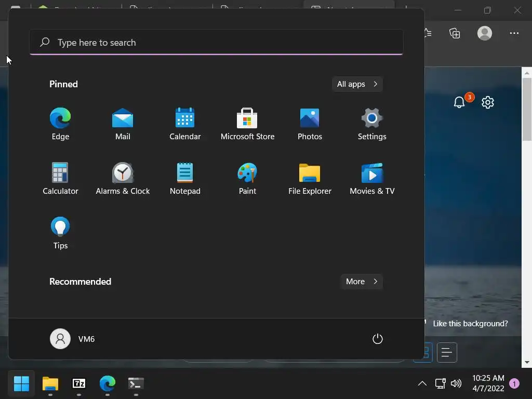Open page settings gear in Edge

[x=487, y=102]
